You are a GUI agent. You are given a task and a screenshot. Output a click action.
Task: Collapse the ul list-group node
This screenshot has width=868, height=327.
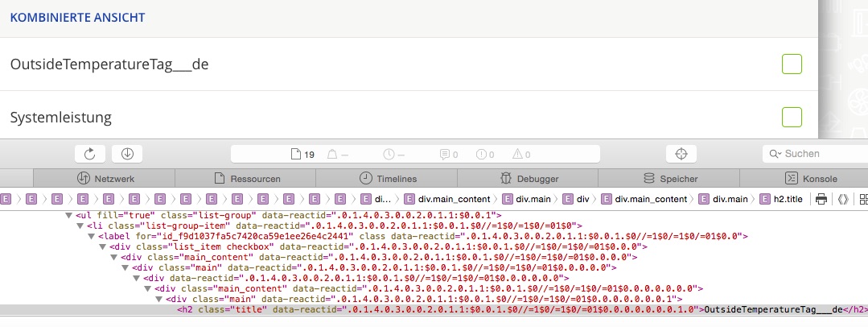(68, 216)
